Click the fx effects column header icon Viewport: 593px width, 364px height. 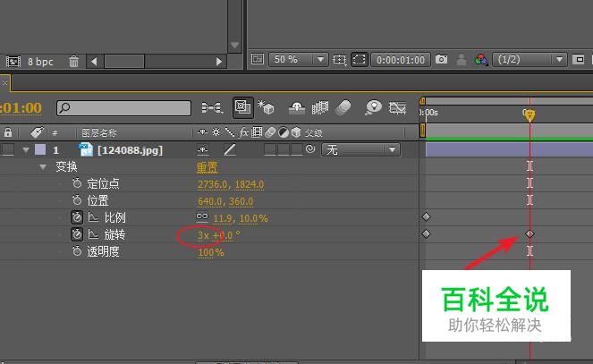[243, 132]
